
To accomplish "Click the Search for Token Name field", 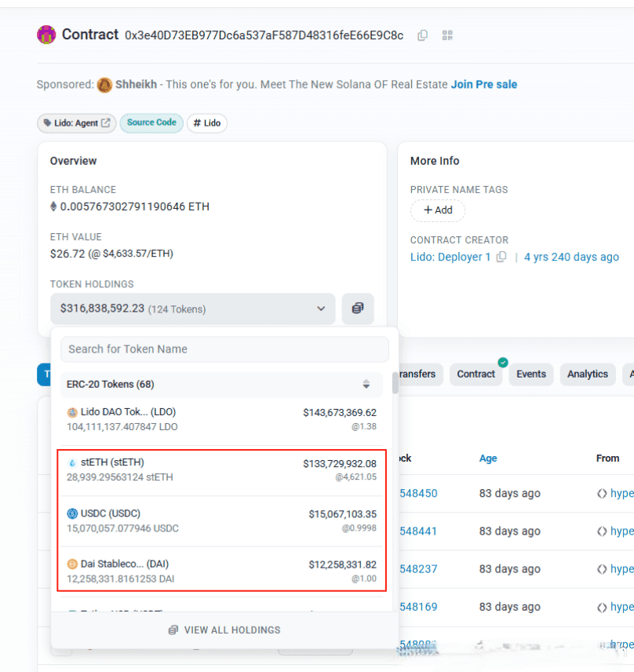I will click(225, 349).
